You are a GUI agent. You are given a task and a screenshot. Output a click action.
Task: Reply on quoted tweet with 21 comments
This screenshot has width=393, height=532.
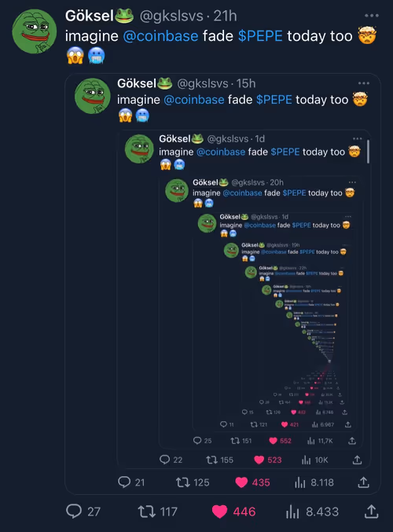(x=124, y=482)
